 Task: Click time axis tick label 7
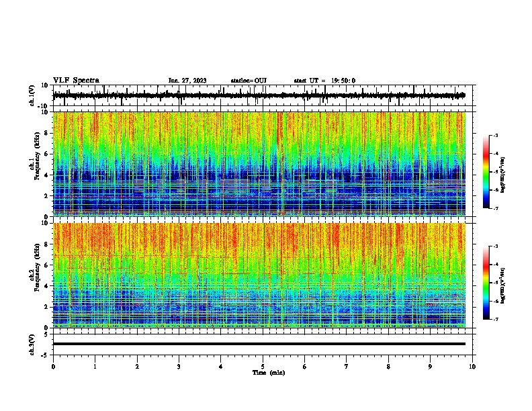pyautogui.click(x=347, y=367)
